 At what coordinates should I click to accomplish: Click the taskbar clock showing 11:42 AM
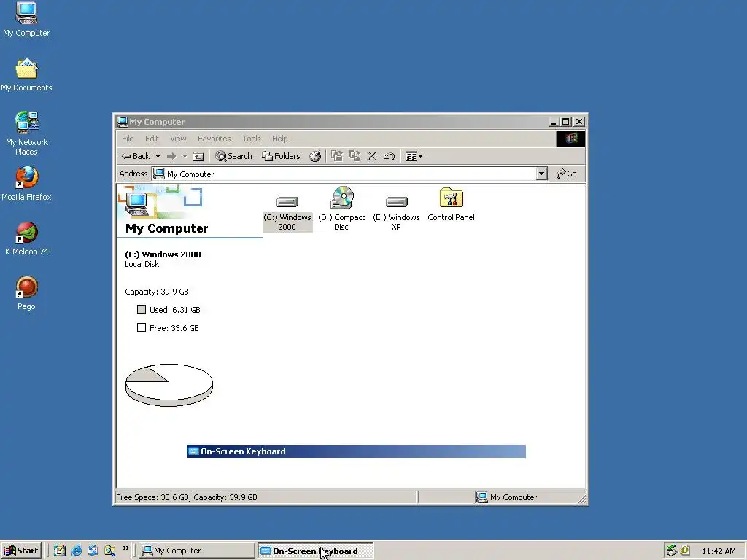(719, 551)
